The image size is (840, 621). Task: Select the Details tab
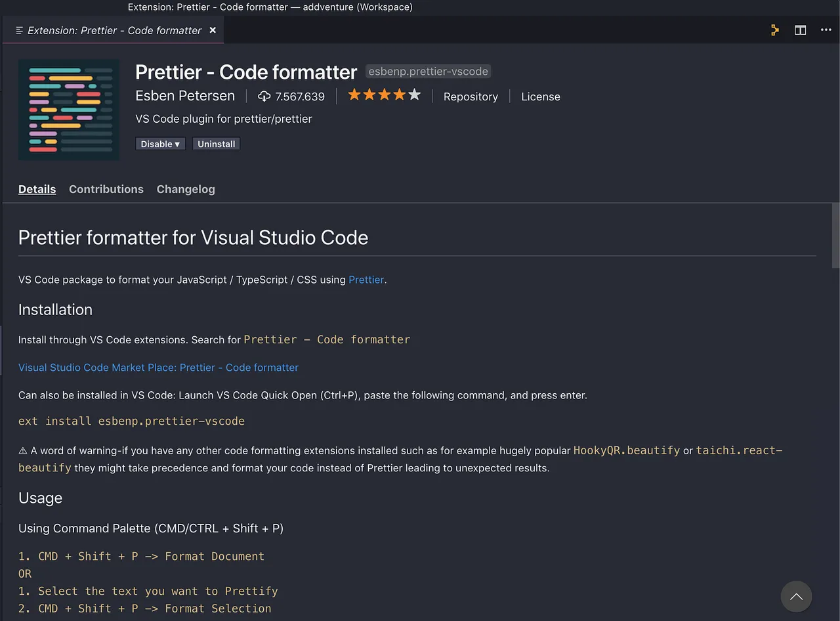tap(37, 189)
